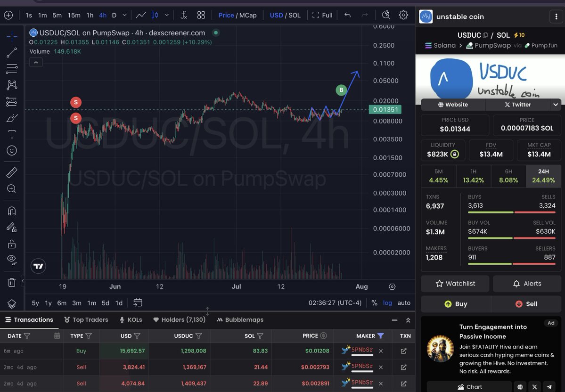Screen dimensions: 565x392
Task: Switch chart to MCap view
Action: [x=248, y=16]
